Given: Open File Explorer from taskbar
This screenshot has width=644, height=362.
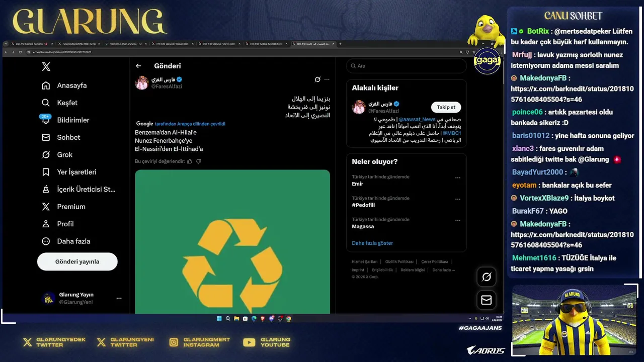Looking at the screenshot, I should point(236,318).
